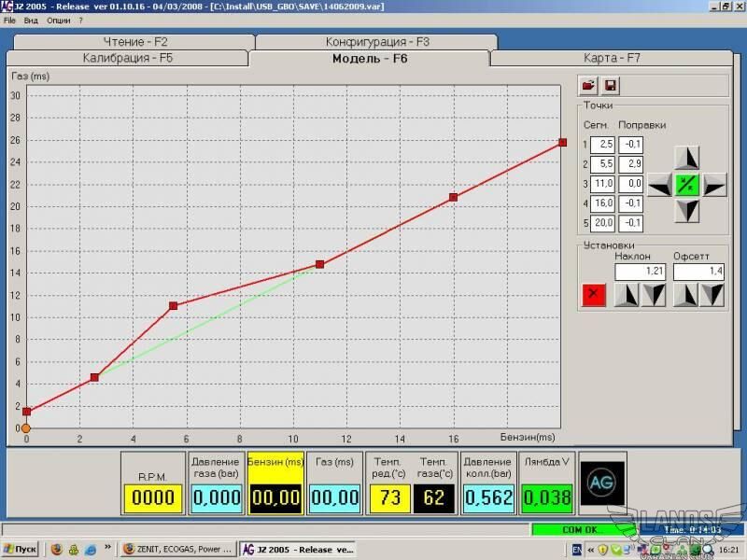Viewport: 747px width, 560px height.
Task: Click the save floppy disk icon
Action: click(611, 86)
